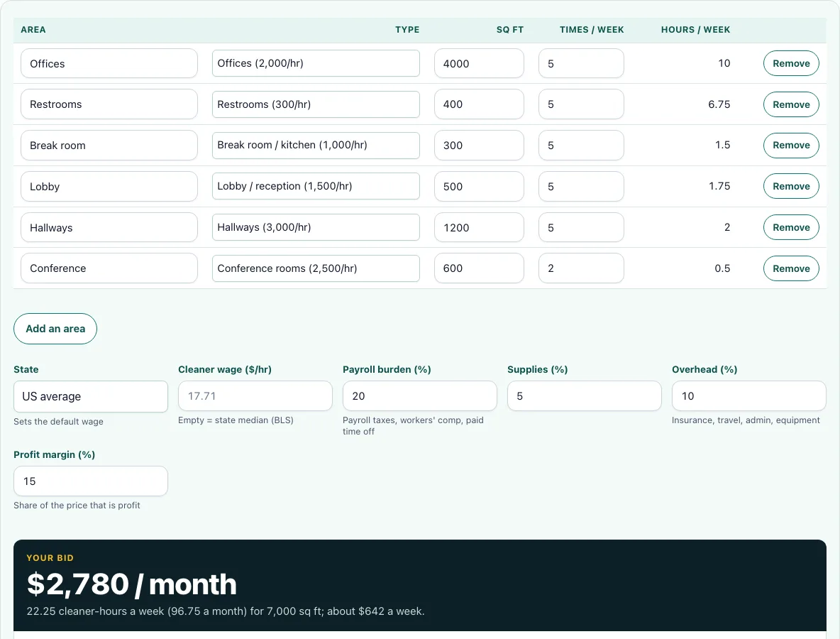Click the 400 sq ft field

[x=479, y=104]
